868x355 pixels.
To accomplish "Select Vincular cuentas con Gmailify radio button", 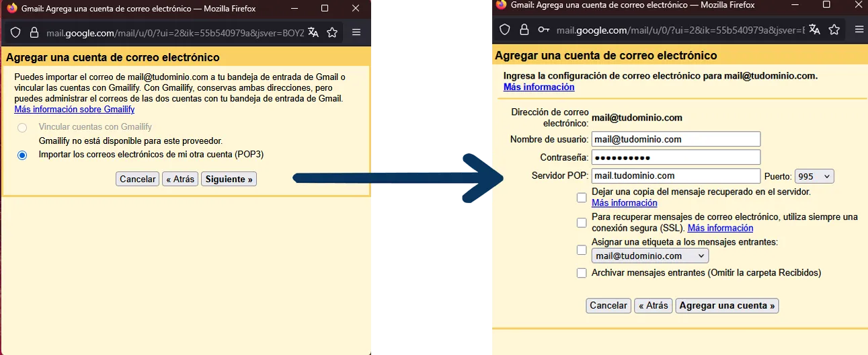I will [x=22, y=128].
